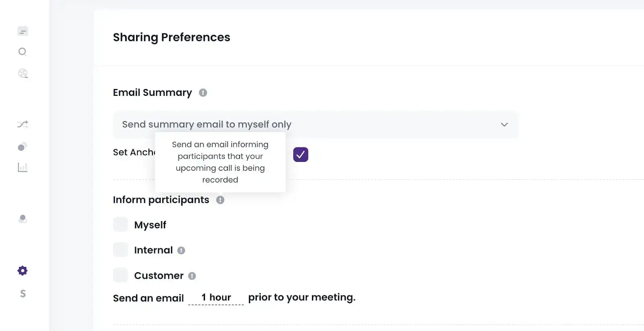
Task: Enable the Customer checkbox
Action: [x=120, y=275]
